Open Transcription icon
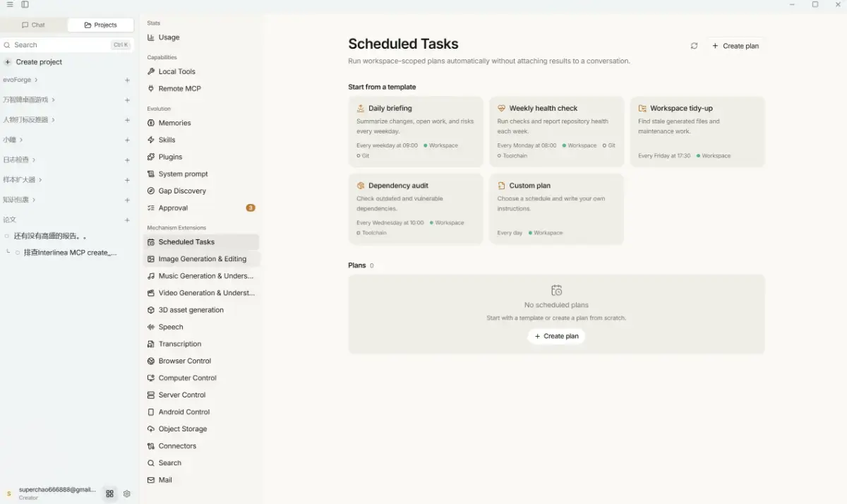This screenshot has height=504, width=847. point(151,344)
